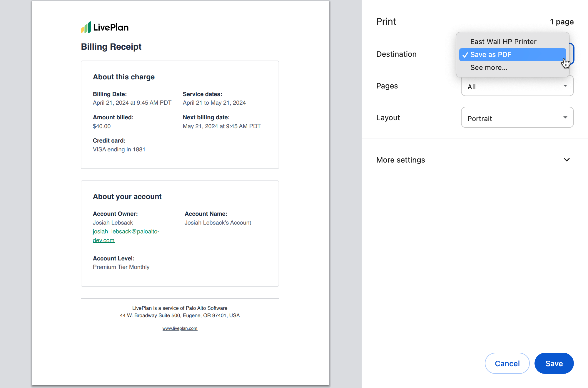Viewport: 588px width, 388px height.
Task: Open the Layout dropdown showing Portrait
Action: (x=517, y=118)
